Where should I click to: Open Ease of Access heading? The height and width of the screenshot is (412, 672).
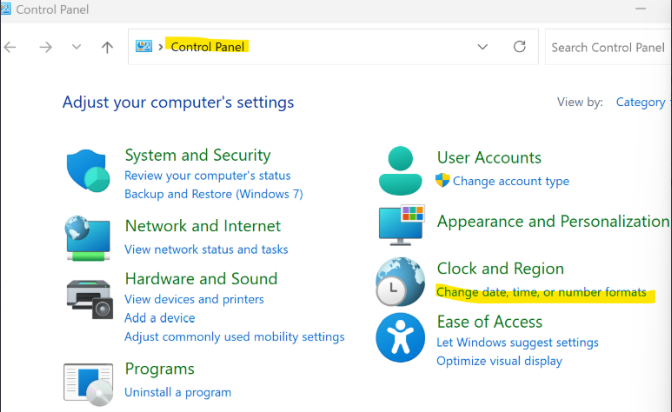click(489, 322)
